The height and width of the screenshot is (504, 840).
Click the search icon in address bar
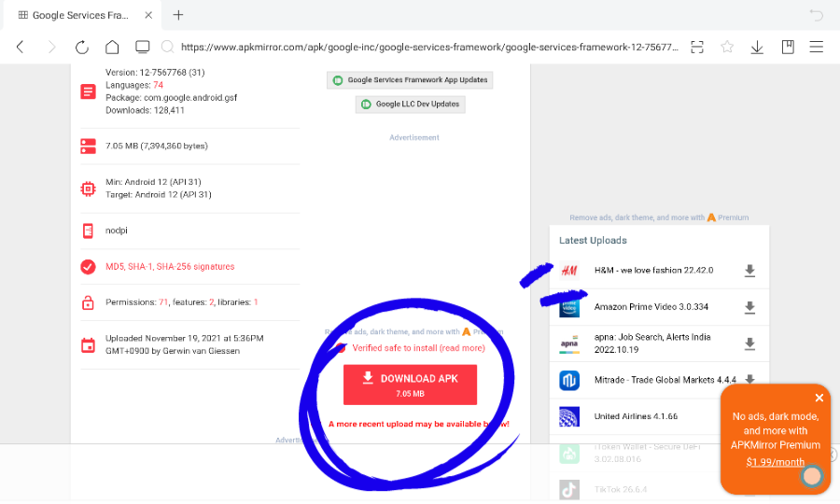pyautogui.click(x=168, y=47)
